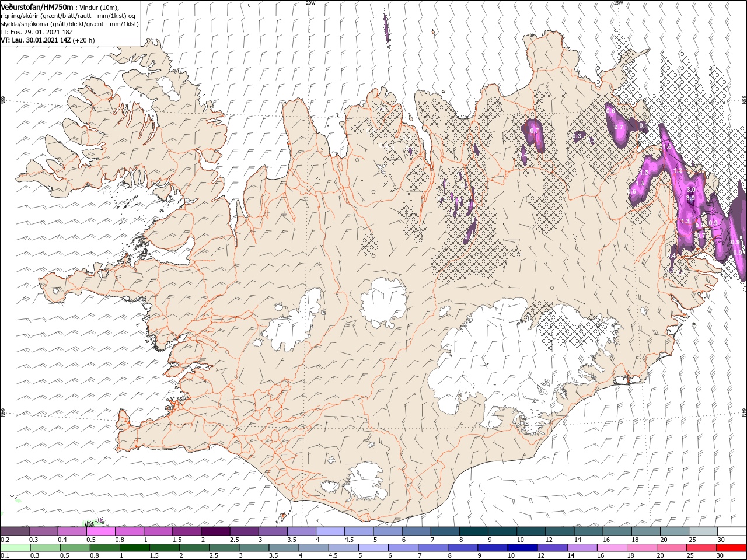Click the '20W' longitude label at the top
This screenshot has width=747, height=560.
click(310, 3)
